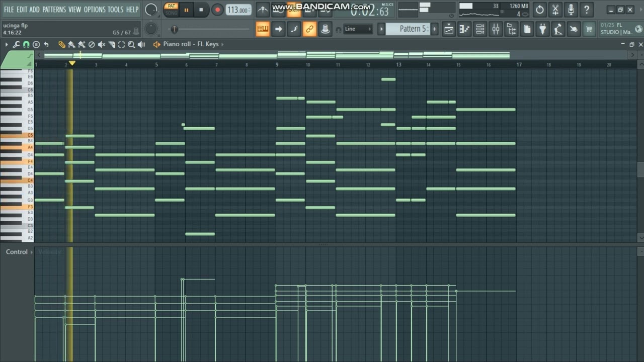The height and width of the screenshot is (362, 644).
Task: Toggle the typing keyboard to piano button
Action: (x=263, y=29)
